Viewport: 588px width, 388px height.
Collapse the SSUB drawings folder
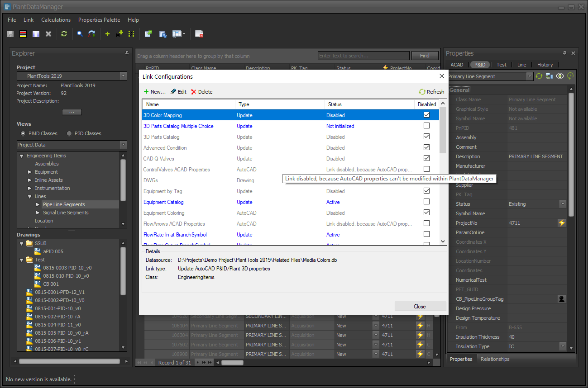[x=22, y=243]
